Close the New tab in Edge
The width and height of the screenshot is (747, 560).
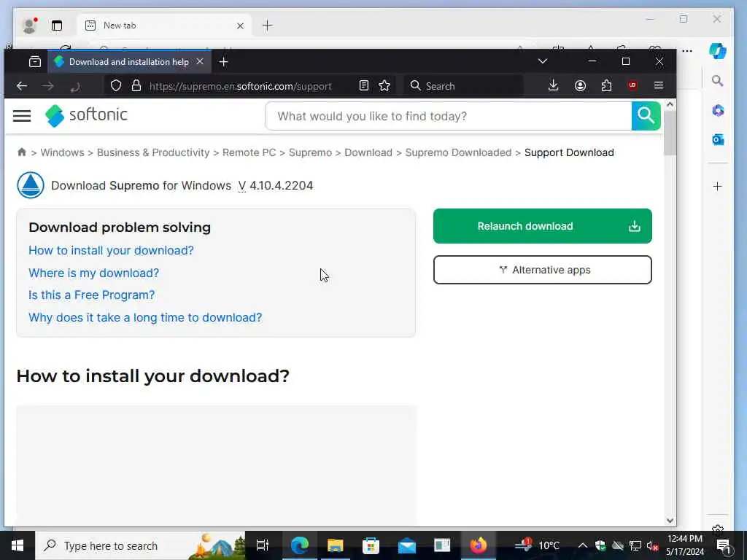[x=240, y=26]
